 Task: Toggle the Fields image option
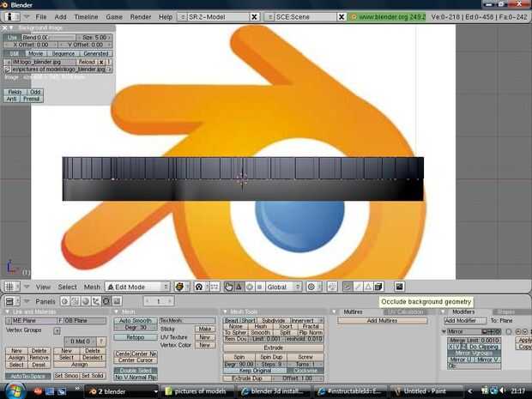click(15, 92)
